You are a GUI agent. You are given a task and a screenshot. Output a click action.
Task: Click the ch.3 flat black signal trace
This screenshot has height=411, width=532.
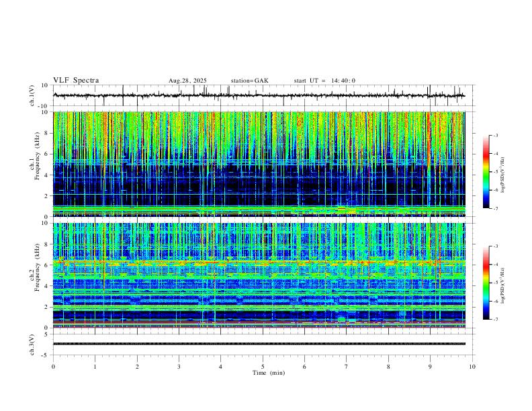(259, 344)
